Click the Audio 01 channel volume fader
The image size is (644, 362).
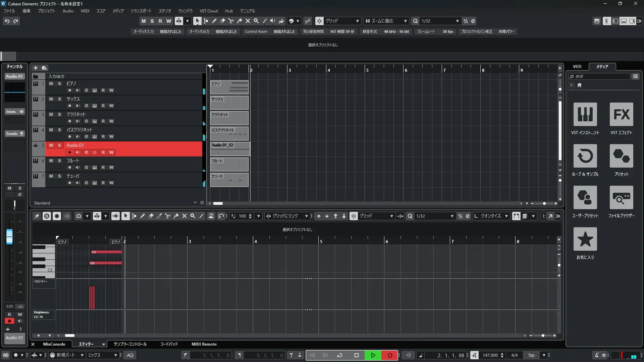[x=9, y=236]
